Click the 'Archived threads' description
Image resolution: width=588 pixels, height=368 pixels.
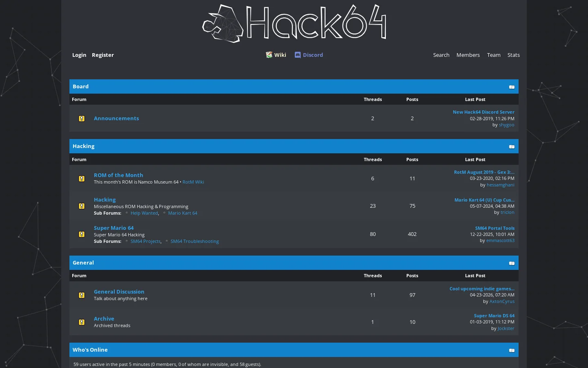(112, 325)
